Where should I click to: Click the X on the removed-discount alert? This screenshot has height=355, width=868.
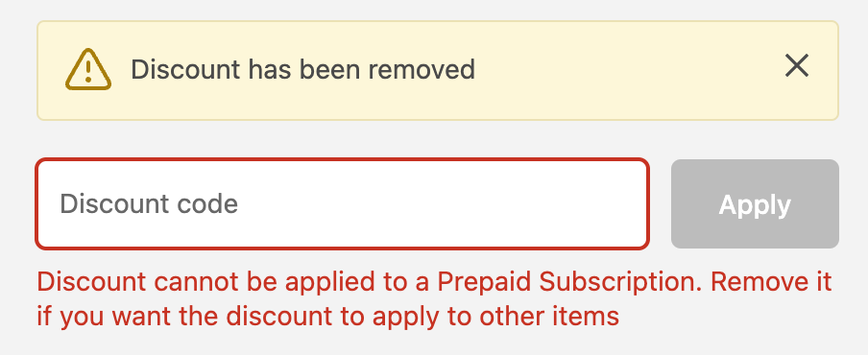coord(797,66)
